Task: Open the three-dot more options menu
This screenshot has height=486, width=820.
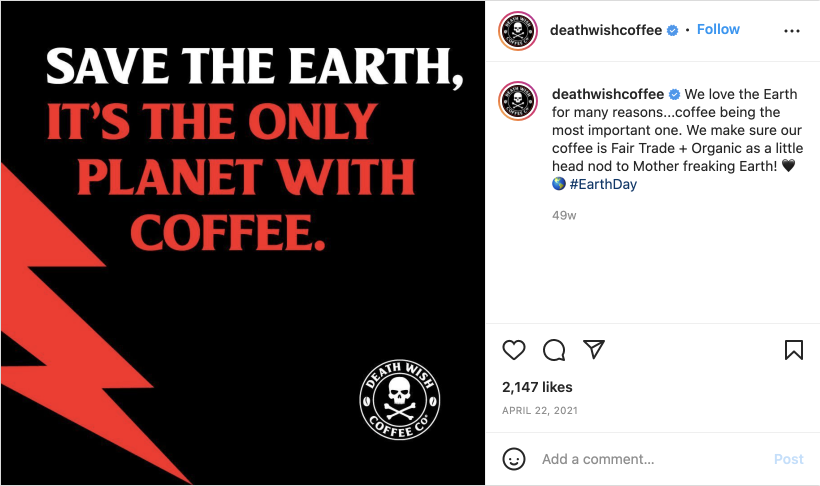Action: 792,31
